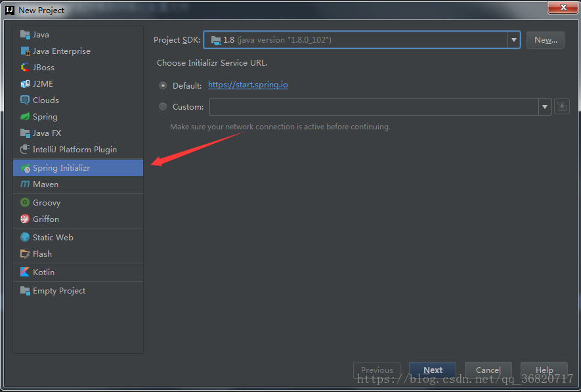The image size is (581, 392).
Task: Select the Java FX list entry
Action: [x=78, y=133]
